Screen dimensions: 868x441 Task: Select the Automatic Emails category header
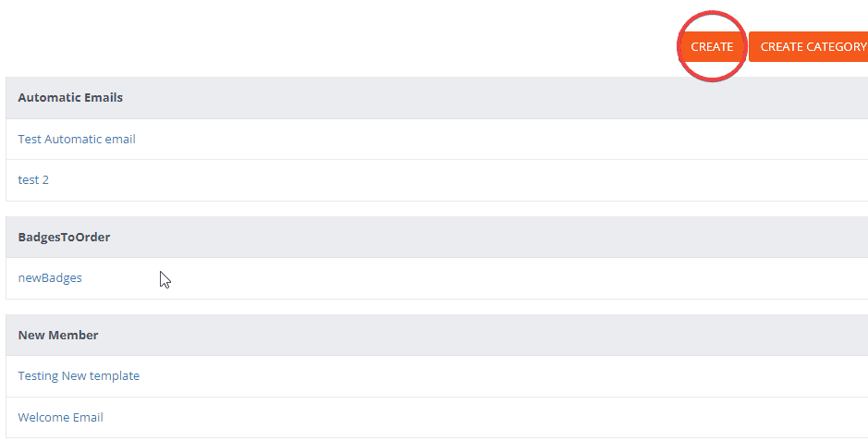(x=434, y=98)
